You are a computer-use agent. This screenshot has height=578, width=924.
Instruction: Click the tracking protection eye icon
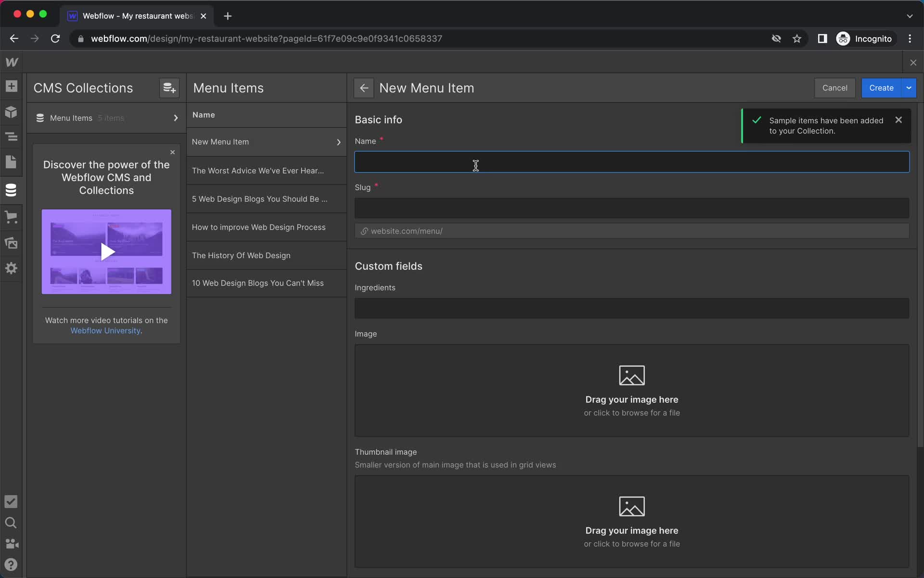pyautogui.click(x=776, y=39)
